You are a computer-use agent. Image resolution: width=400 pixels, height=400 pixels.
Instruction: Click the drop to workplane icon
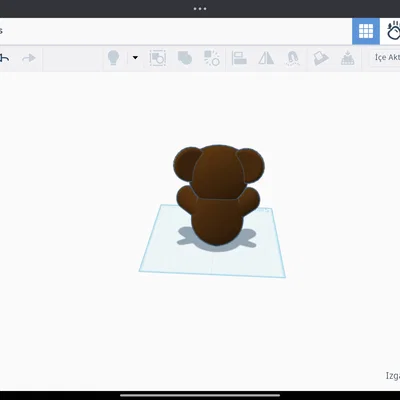pos(347,58)
